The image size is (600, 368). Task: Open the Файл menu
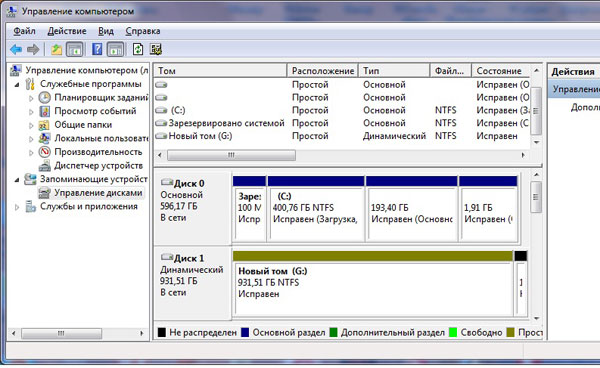click(24, 31)
